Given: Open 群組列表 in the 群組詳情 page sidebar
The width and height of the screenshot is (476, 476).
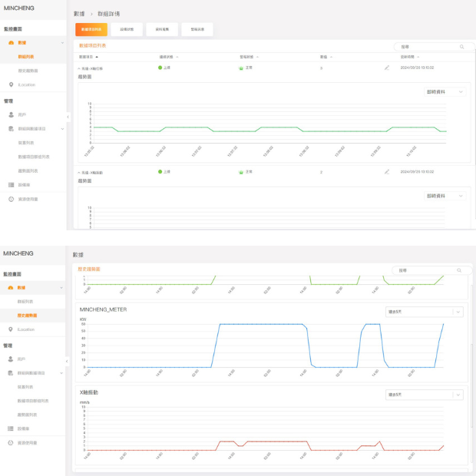Looking at the screenshot, I should 26,57.
